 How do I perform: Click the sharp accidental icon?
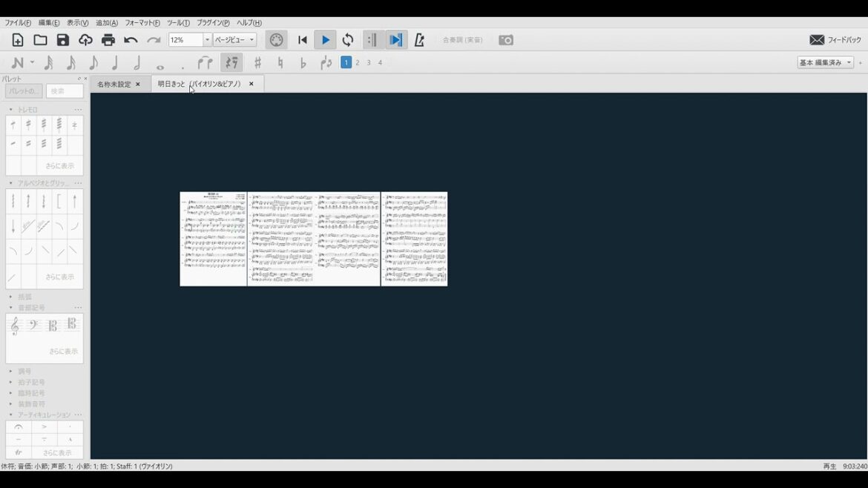pyautogui.click(x=257, y=63)
